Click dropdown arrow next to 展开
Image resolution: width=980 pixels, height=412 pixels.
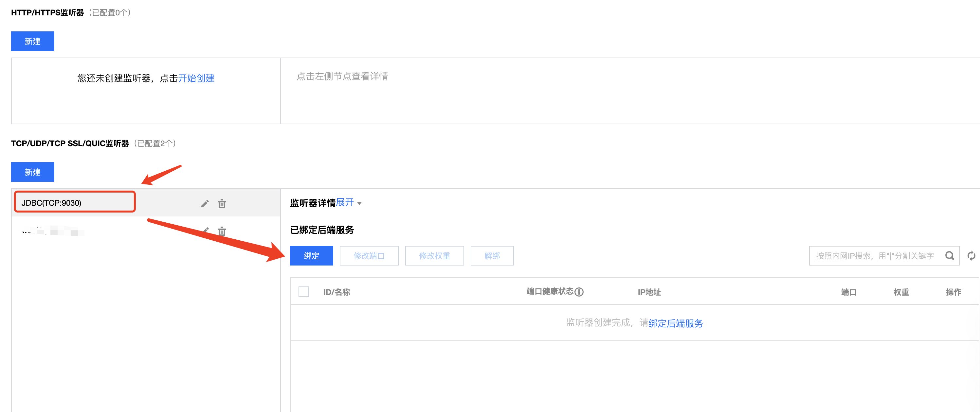click(x=359, y=203)
